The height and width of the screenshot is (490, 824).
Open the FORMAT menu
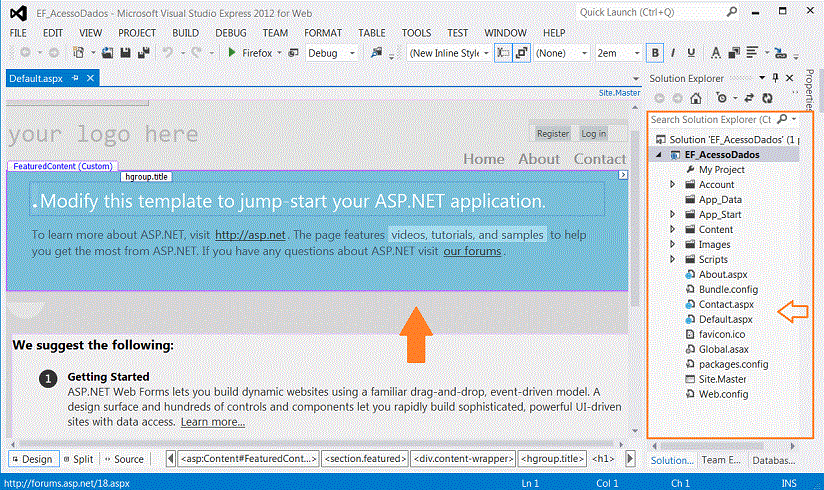click(323, 33)
